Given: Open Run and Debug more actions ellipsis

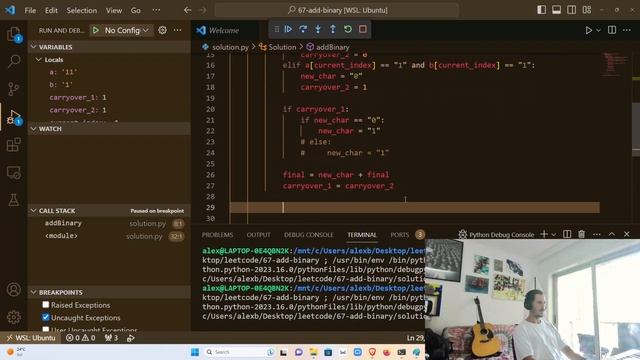Looking at the screenshot, I should click(x=178, y=30).
